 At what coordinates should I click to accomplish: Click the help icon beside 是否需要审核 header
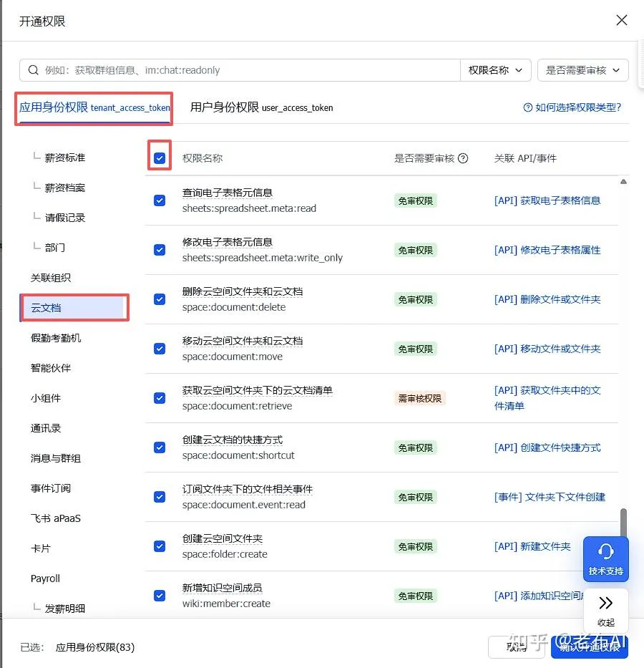[x=463, y=158]
